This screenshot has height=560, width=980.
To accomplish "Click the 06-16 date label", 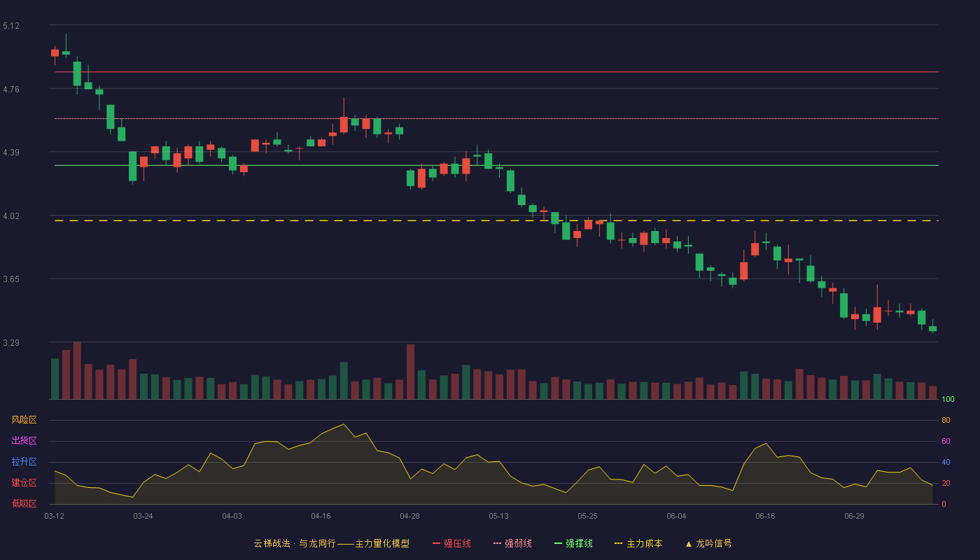I will tap(765, 516).
